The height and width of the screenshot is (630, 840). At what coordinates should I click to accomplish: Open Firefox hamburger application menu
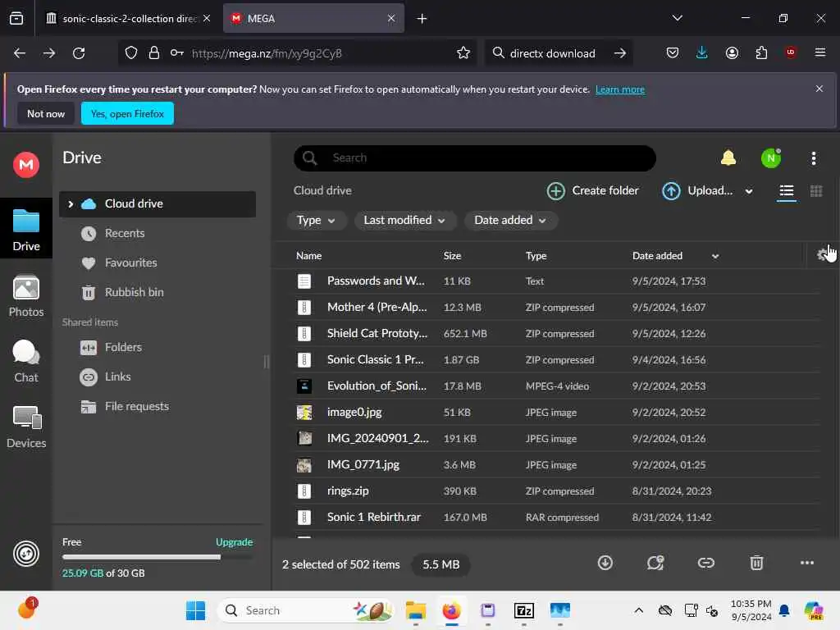pos(820,52)
